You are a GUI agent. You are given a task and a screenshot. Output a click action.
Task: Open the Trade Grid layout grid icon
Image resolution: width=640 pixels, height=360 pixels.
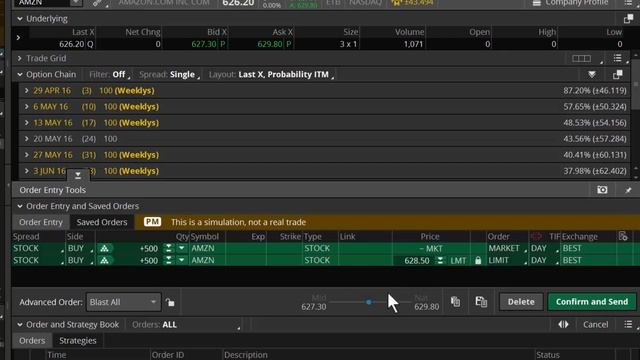coord(582,58)
